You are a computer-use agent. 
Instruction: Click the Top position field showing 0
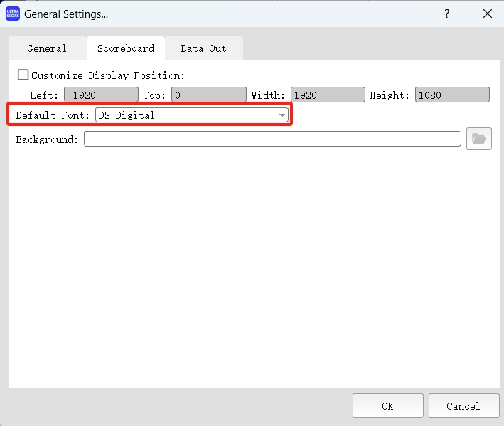point(208,95)
